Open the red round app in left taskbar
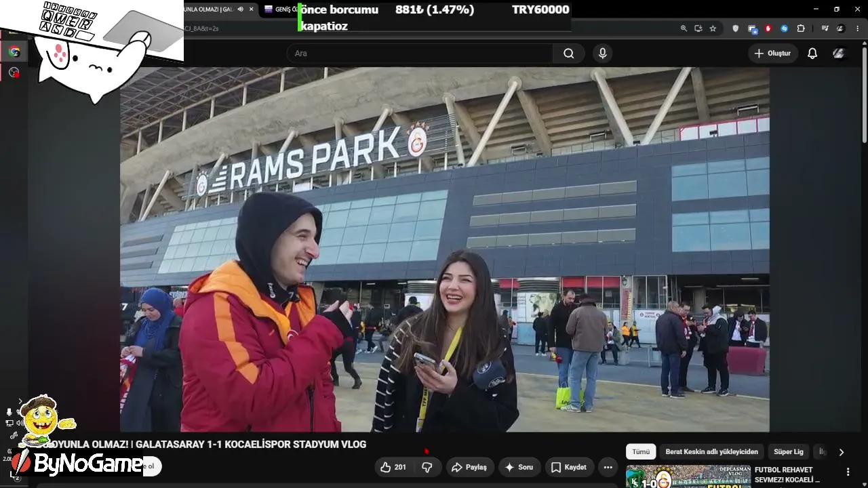This screenshot has height=488, width=868. tap(14, 73)
